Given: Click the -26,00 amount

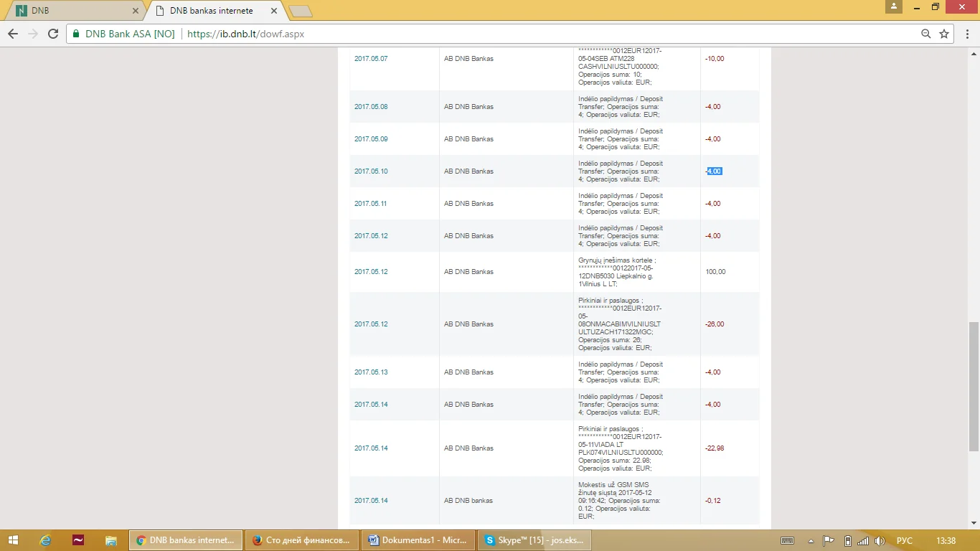Looking at the screenshot, I should tap(715, 324).
